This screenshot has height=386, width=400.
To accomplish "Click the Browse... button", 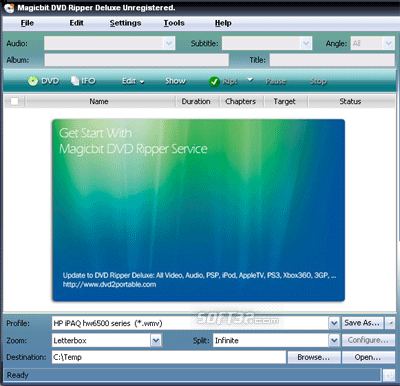I will click(314, 357).
